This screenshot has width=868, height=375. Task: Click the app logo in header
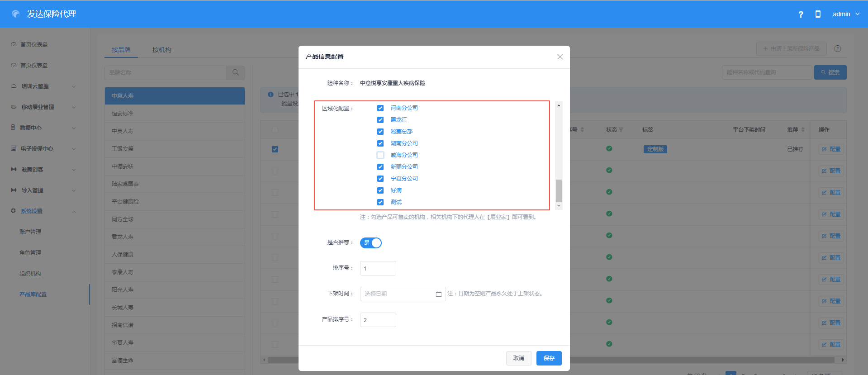pyautogui.click(x=16, y=14)
